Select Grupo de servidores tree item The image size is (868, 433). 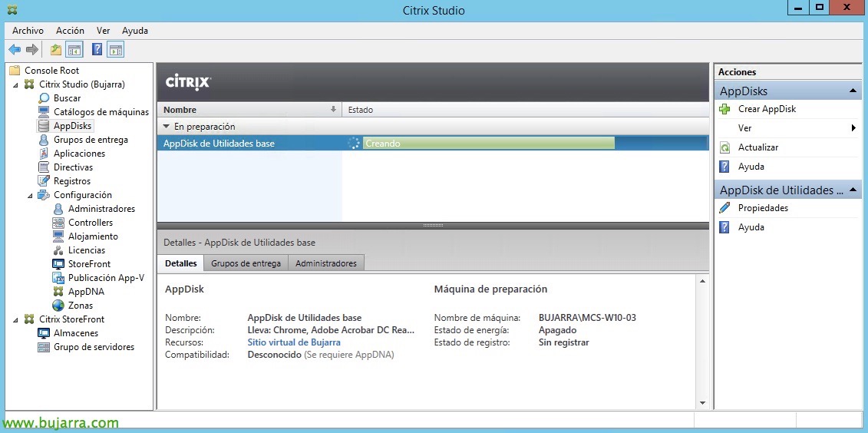click(94, 347)
